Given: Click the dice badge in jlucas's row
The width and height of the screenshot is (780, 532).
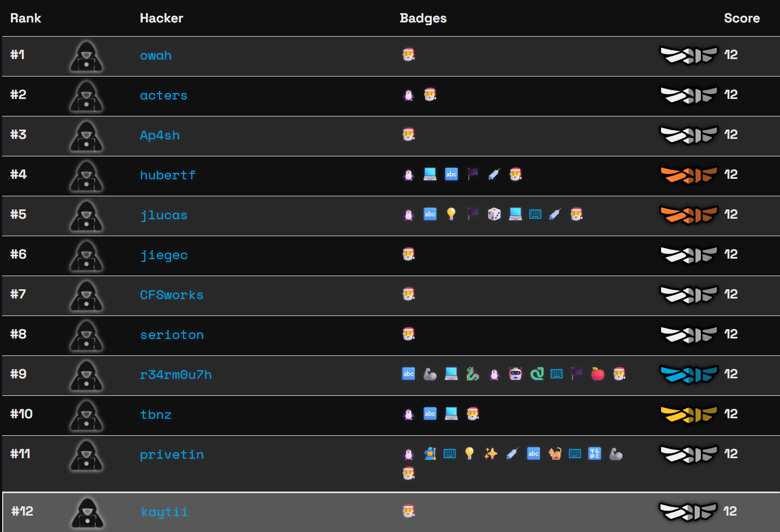Looking at the screenshot, I should (494, 214).
